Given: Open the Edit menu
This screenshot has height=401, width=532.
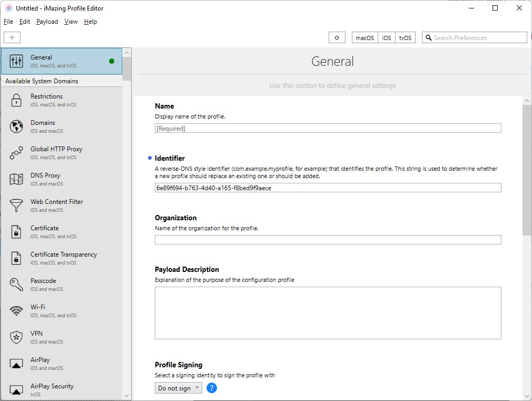Looking at the screenshot, I should tap(25, 22).
